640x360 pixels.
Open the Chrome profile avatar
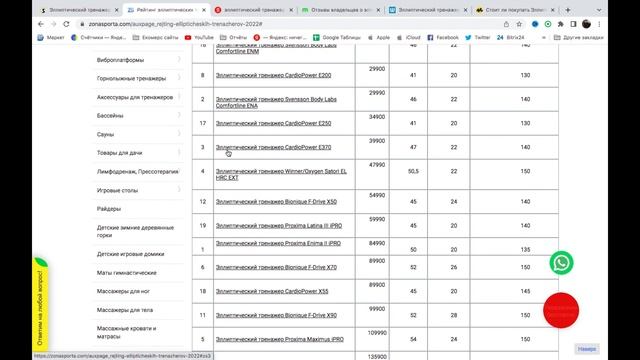pyautogui.click(x=586, y=24)
